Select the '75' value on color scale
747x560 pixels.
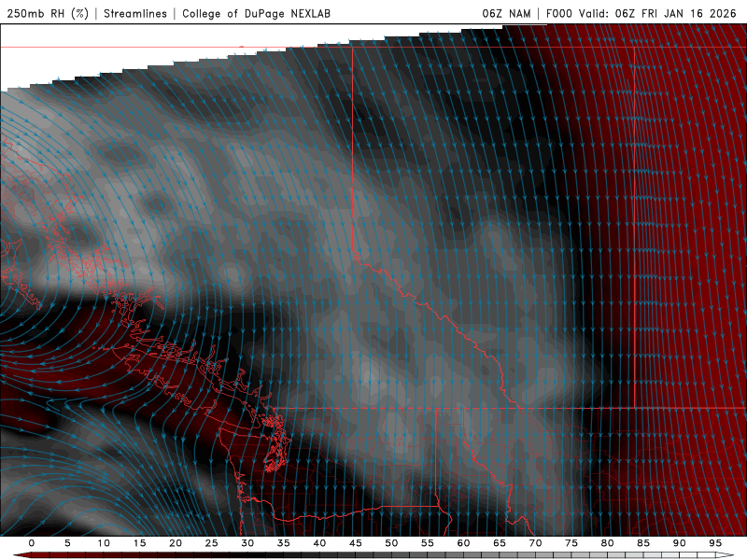pos(571,543)
